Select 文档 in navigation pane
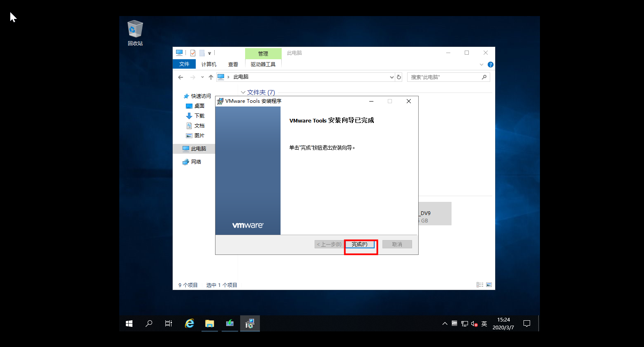Image resolution: width=644 pixels, height=347 pixels. coord(195,126)
